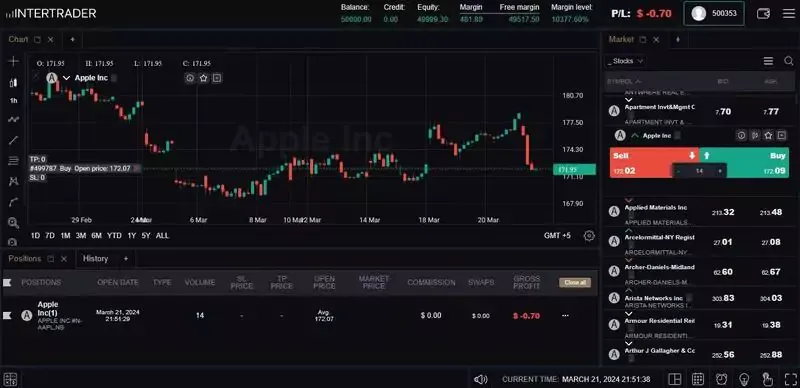
Task: Select the crosshair cursor tool
Action: (13, 61)
